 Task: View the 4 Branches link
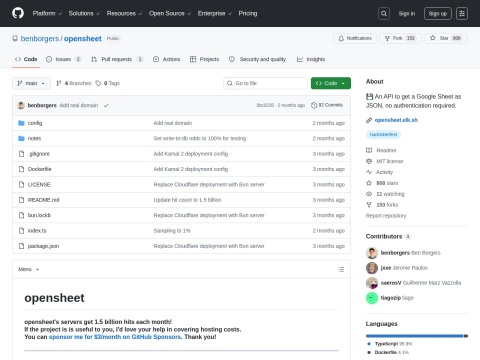tap(74, 83)
